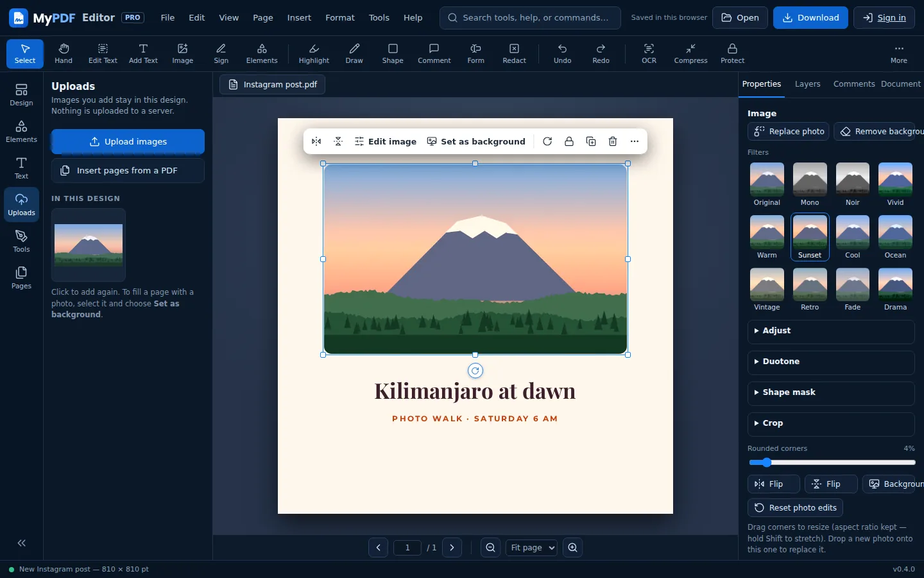Switch to the Comments tab
Screen dimensions: 924x578
(853, 84)
